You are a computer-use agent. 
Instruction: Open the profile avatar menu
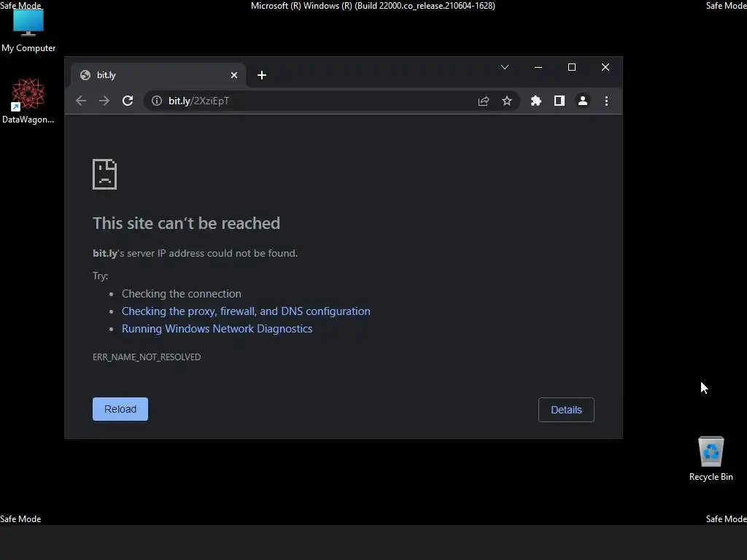(583, 101)
